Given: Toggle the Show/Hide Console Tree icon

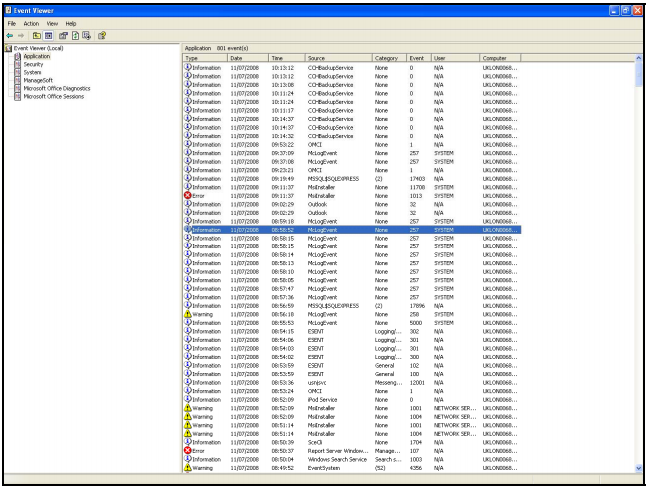Looking at the screenshot, I should click(48, 36).
